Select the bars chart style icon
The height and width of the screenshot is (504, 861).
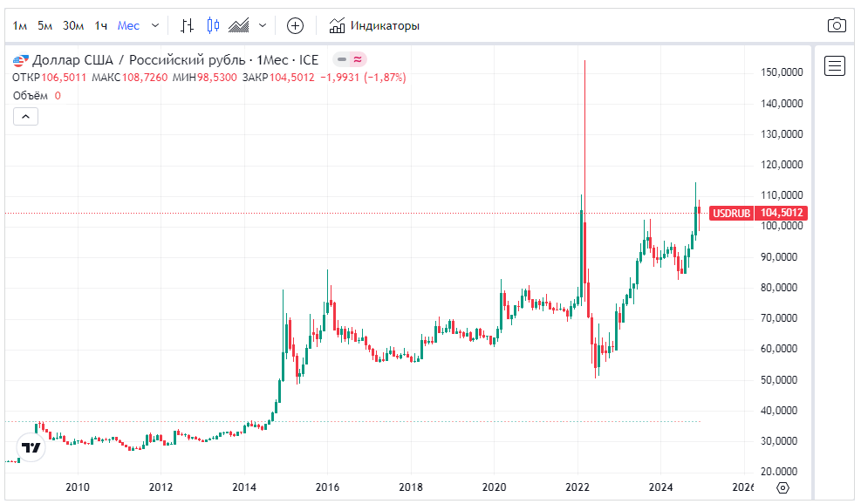click(188, 25)
